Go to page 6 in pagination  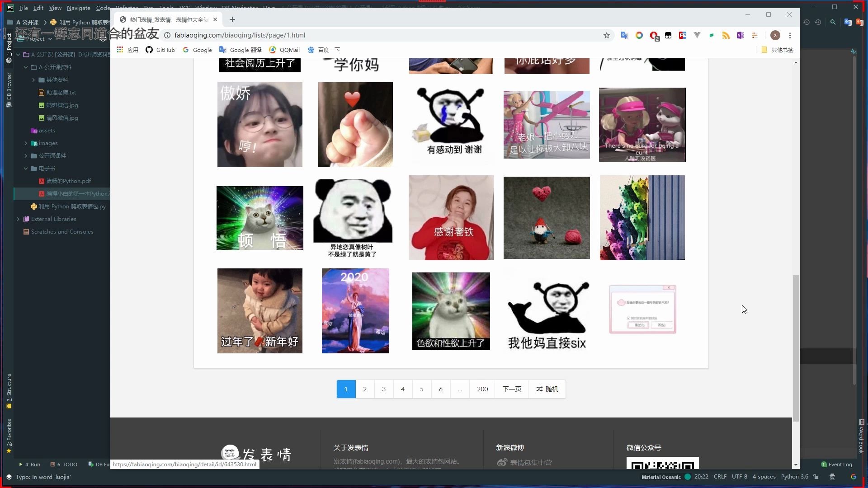(441, 389)
